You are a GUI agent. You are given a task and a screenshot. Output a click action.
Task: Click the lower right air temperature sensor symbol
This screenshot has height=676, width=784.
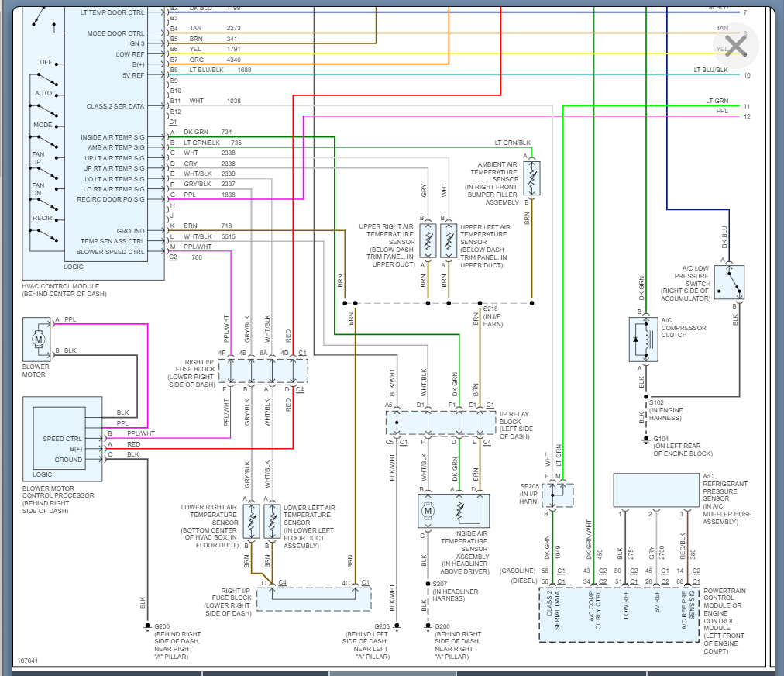point(252,522)
